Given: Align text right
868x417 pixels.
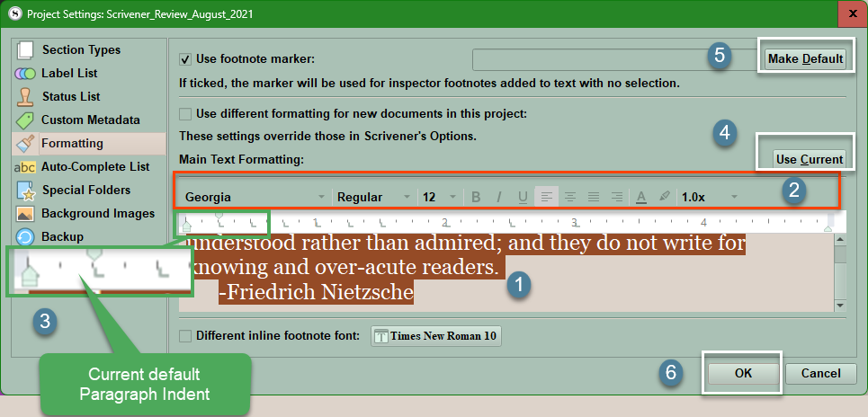Looking at the screenshot, I should pyautogui.click(x=617, y=197).
